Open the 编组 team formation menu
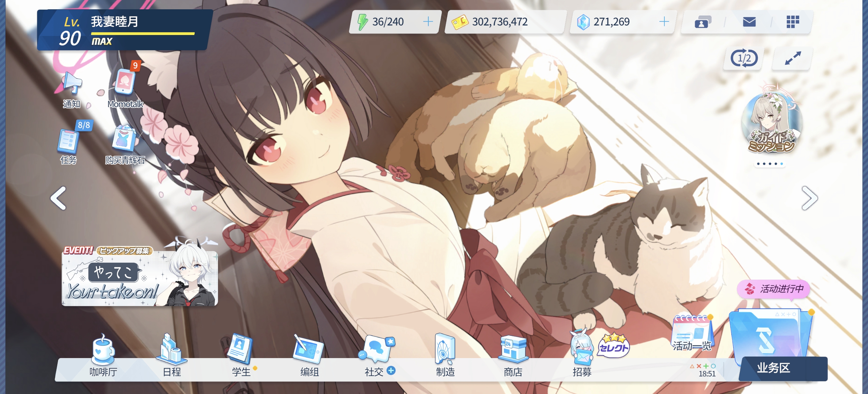The image size is (868, 394). (309, 356)
